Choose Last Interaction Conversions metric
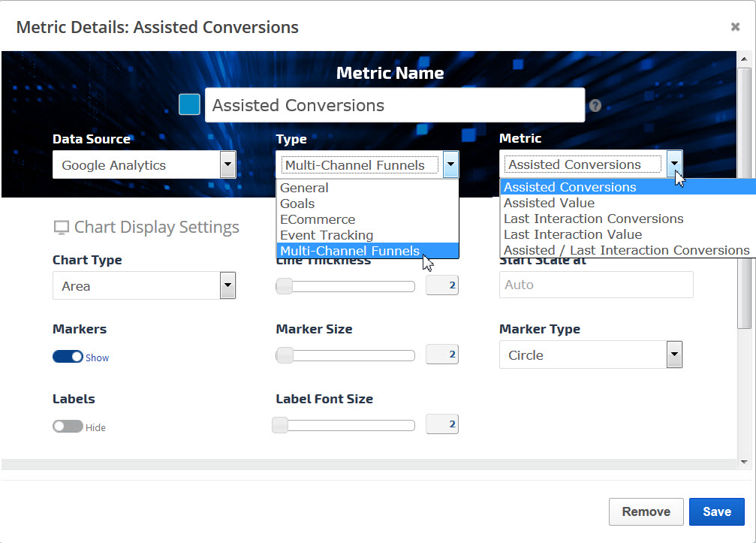The width and height of the screenshot is (756, 543). 593,219
